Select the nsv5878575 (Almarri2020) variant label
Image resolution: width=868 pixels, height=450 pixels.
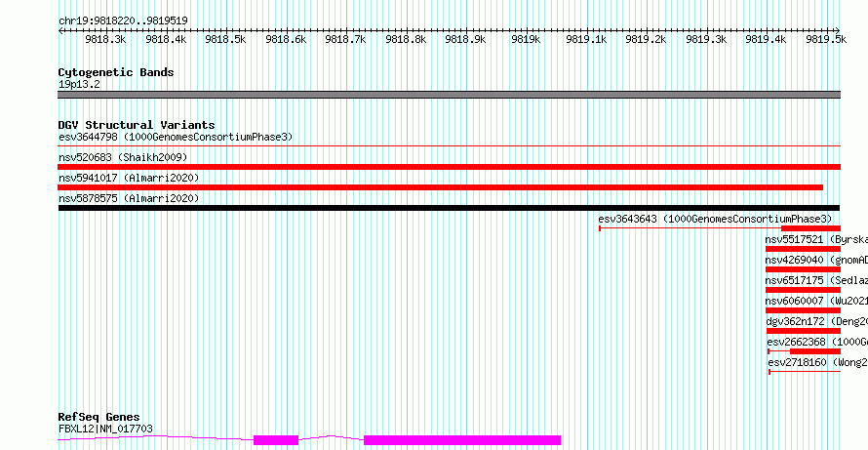tap(129, 198)
